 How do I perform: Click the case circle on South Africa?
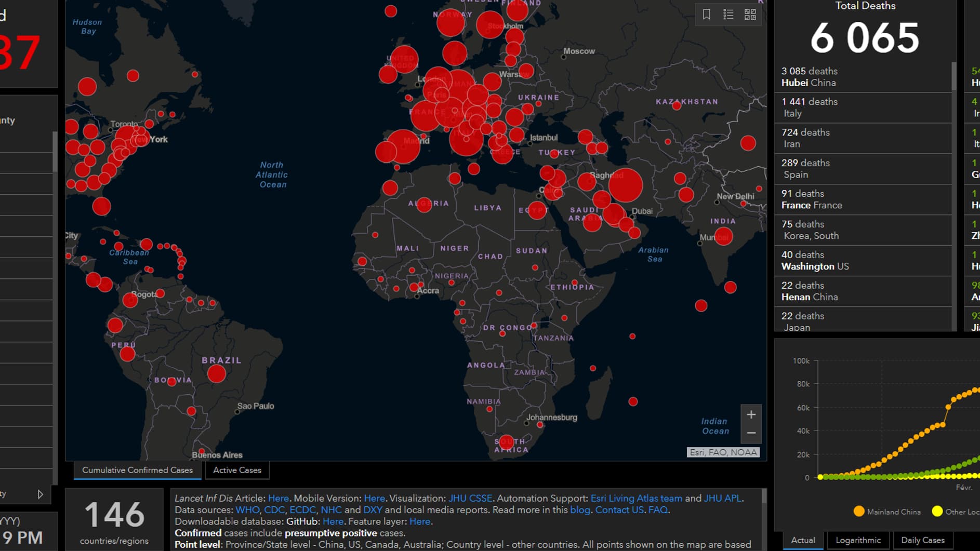coord(506,442)
